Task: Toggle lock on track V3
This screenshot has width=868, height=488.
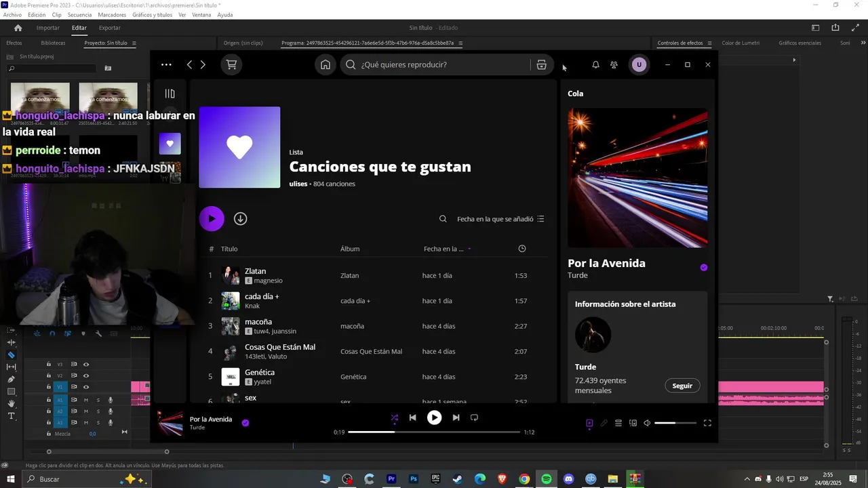Action: point(49,364)
